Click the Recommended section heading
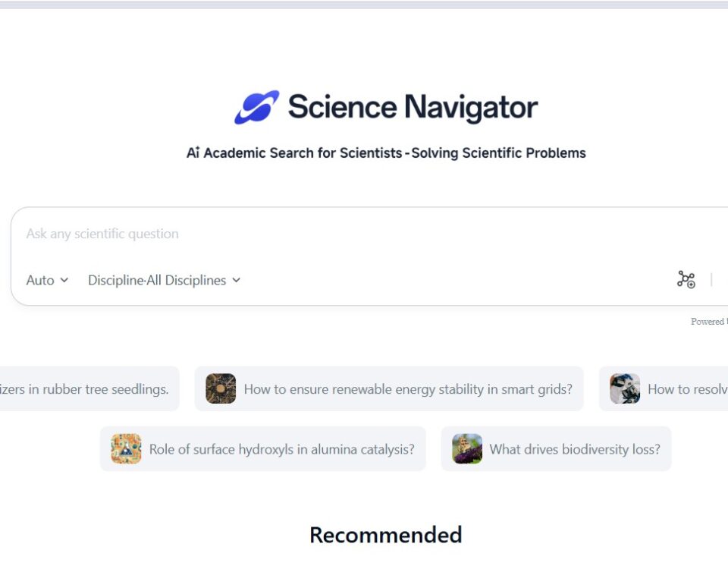This screenshot has height=569, width=728. click(x=386, y=535)
